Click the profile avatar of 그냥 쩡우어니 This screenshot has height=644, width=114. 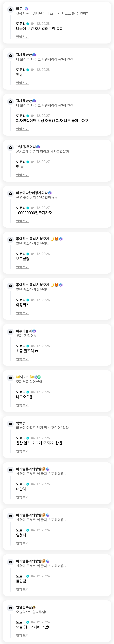pos(10,147)
